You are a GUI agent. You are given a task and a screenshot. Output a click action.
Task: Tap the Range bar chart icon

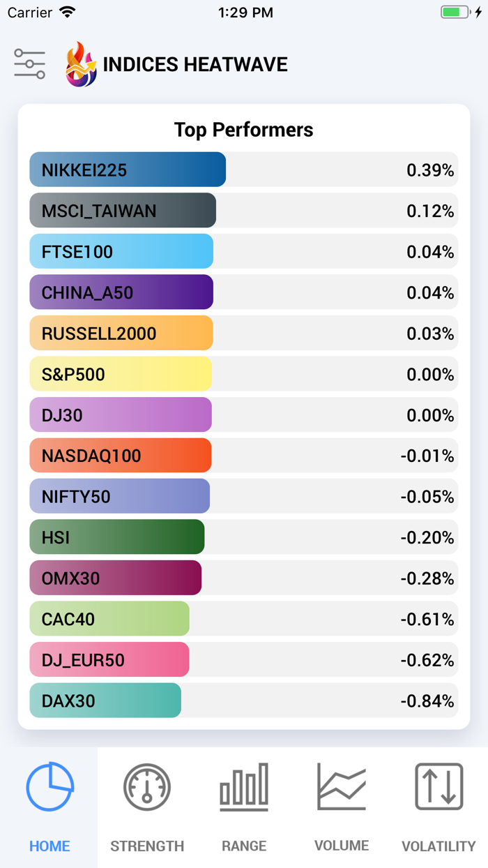[x=244, y=787]
